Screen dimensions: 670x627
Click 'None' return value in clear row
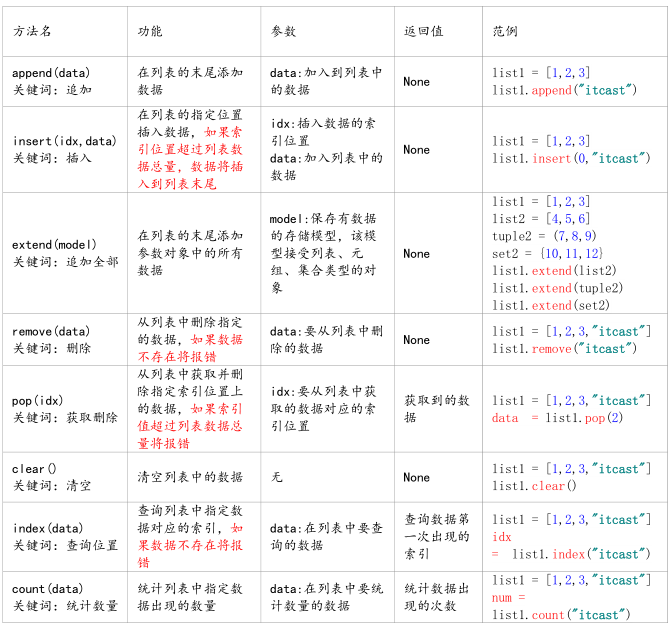(x=417, y=477)
